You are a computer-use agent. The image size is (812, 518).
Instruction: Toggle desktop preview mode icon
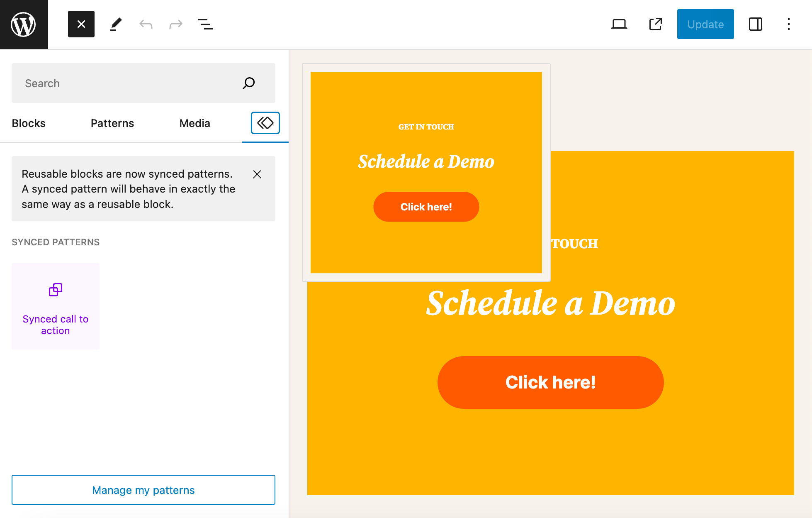619,24
